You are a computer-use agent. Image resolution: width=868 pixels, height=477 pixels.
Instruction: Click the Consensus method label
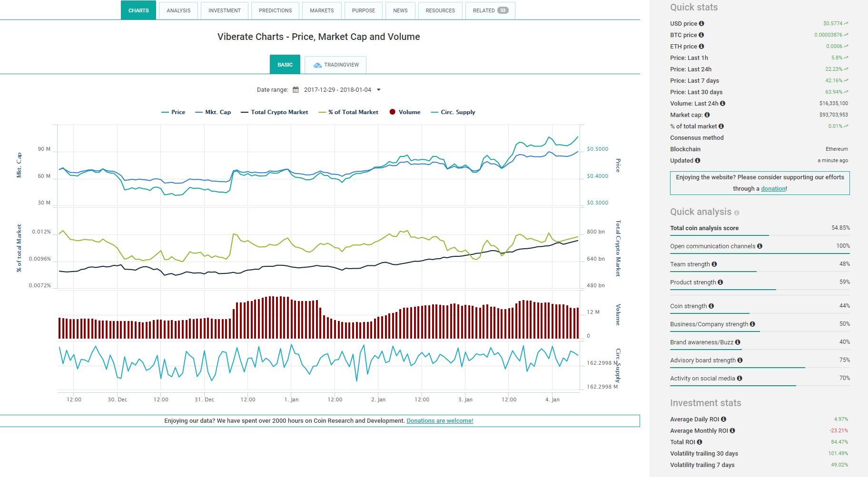tap(697, 137)
